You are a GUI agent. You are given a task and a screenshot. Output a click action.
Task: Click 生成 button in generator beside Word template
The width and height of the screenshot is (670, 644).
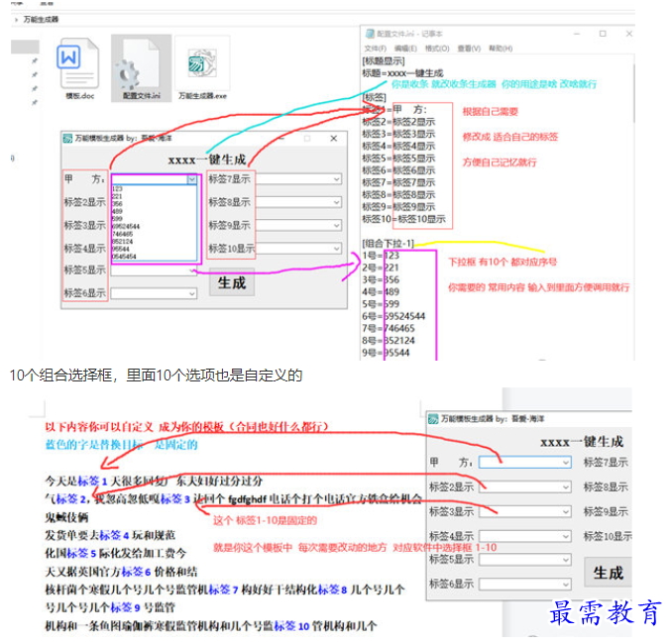608,573
